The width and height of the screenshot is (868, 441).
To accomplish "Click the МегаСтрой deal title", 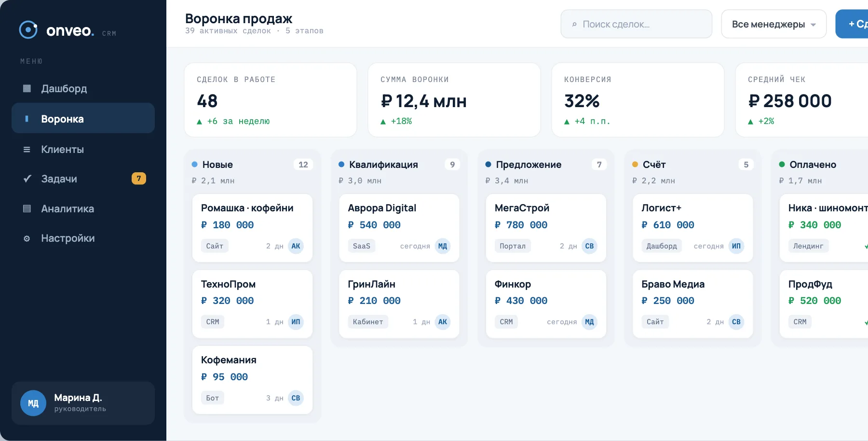I will coord(522,208).
